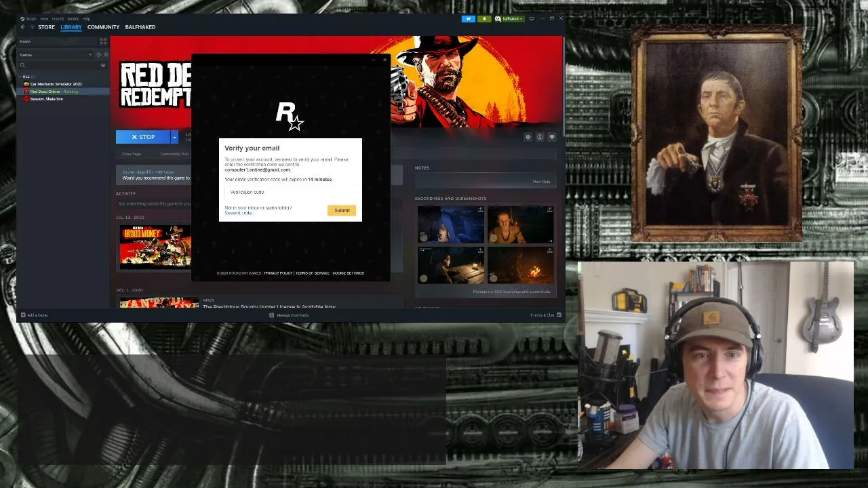Click the Session: Skate Sim game icon
Image resolution: width=868 pixels, height=488 pixels.
(26, 99)
